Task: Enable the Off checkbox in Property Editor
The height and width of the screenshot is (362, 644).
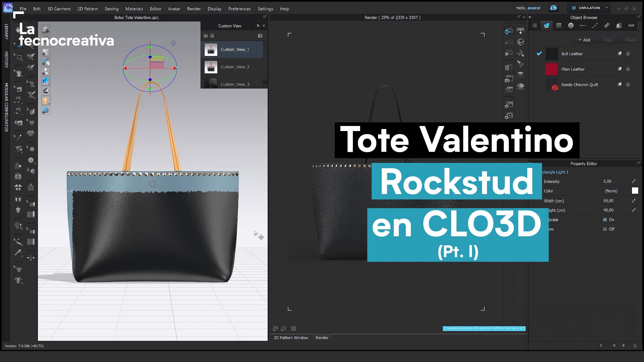Action: 605,229
